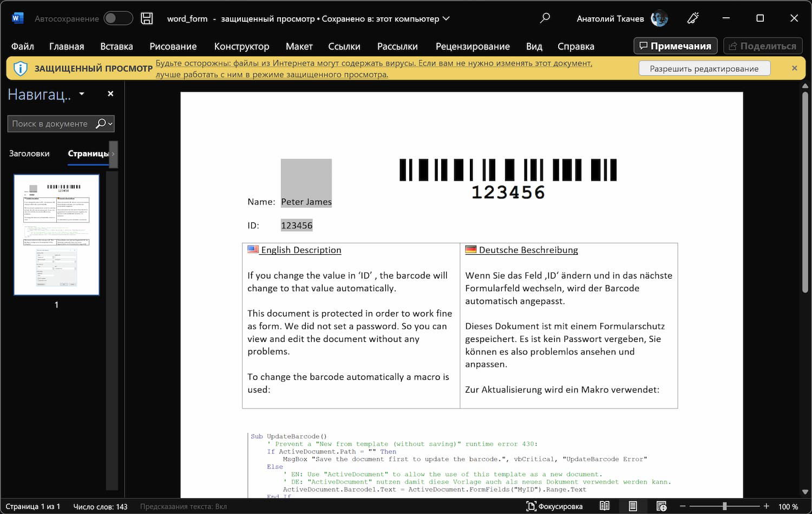Switch to Focus mode (Фокусировка)
Image resolution: width=812 pixels, height=514 pixels.
tap(554, 506)
